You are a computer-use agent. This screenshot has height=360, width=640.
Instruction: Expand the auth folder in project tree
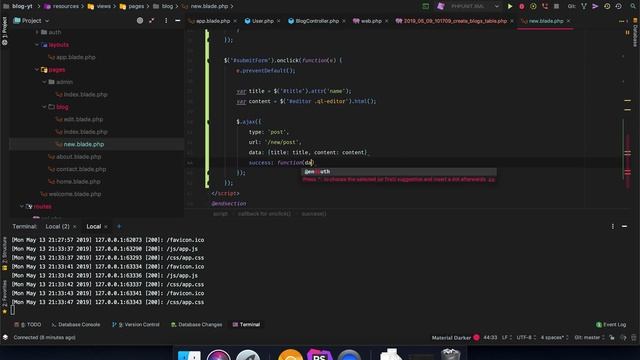(37, 32)
